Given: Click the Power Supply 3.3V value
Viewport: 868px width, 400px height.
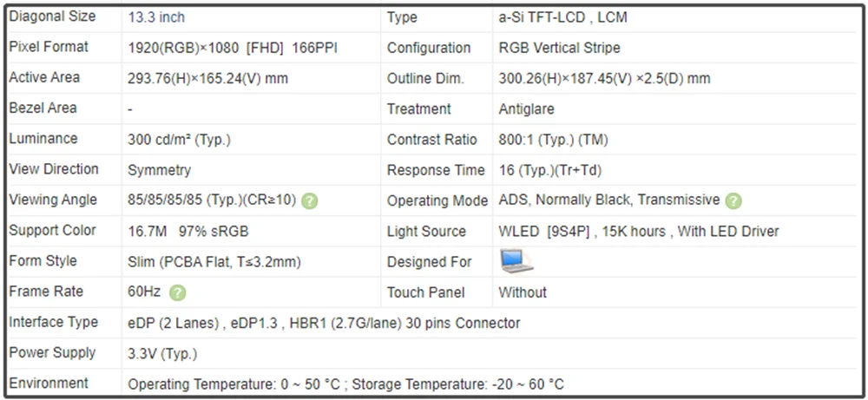Looking at the screenshot, I should click(162, 353).
